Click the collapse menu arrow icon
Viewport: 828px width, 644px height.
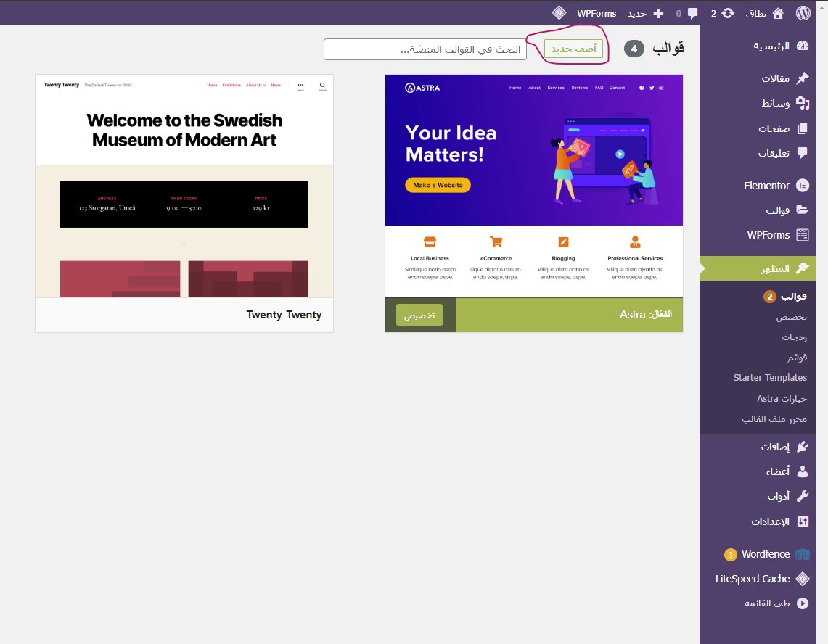click(803, 603)
